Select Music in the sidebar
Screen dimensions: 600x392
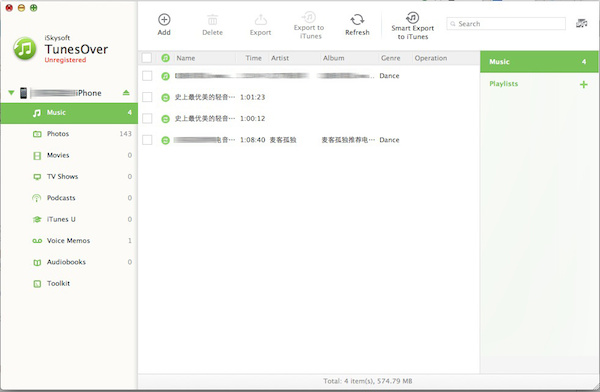69,113
